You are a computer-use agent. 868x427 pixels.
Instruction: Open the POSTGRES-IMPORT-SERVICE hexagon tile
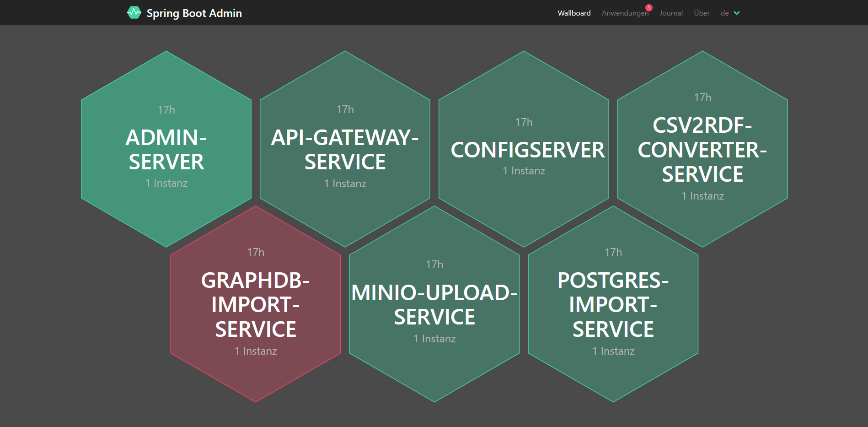[x=613, y=304]
